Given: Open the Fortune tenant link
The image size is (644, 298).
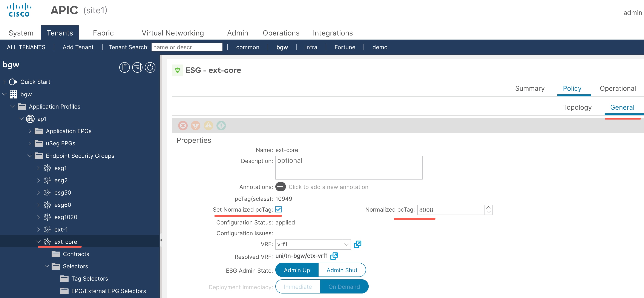Looking at the screenshot, I should 345,47.
